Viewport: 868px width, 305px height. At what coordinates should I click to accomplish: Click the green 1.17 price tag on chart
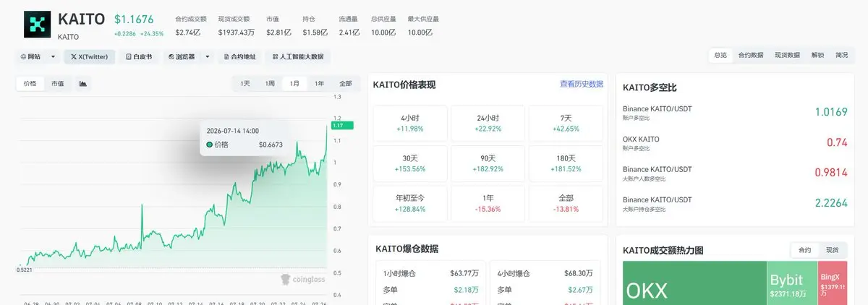[341, 125]
